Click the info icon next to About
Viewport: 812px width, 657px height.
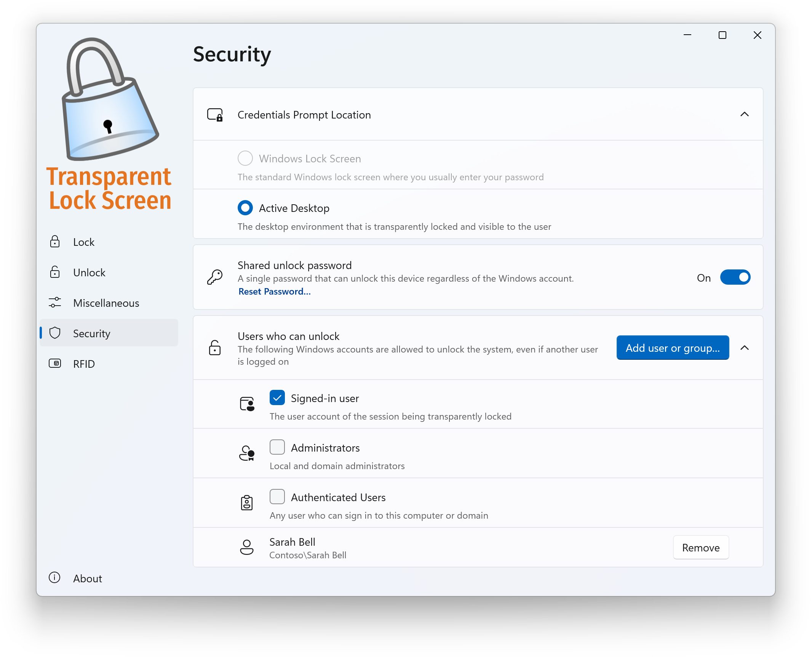pos(54,578)
